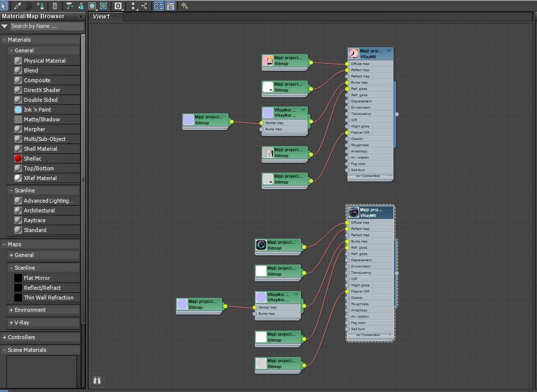This screenshot has height=392, width=537.
Task: Toggle Hide Unused Nodeslots icon
Action: [81, 5]
